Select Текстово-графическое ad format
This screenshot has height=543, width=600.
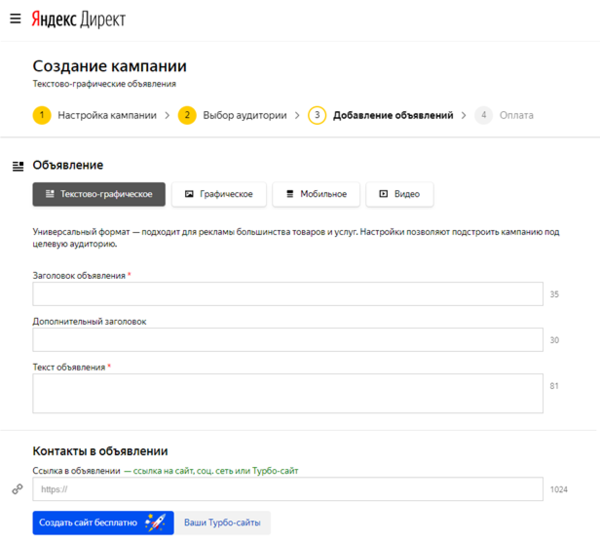(x=98, y=194)
